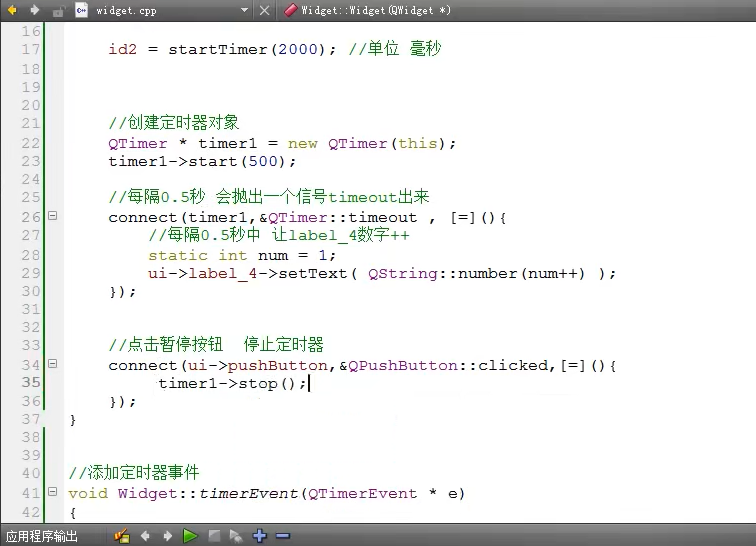Click the new keyword on line 22

point(303,144)
